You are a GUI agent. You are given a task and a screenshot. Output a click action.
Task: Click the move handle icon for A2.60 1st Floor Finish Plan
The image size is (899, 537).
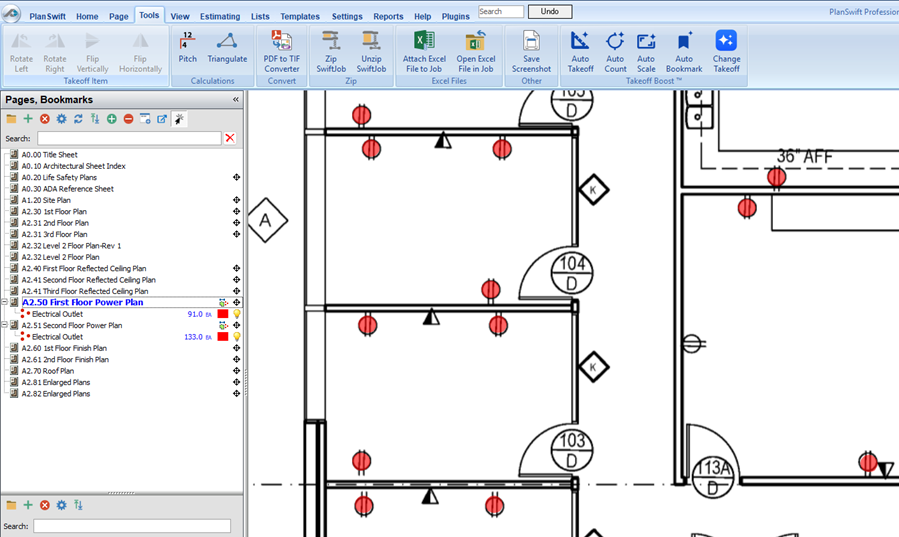pyautogui.click(x=236, y=348)
